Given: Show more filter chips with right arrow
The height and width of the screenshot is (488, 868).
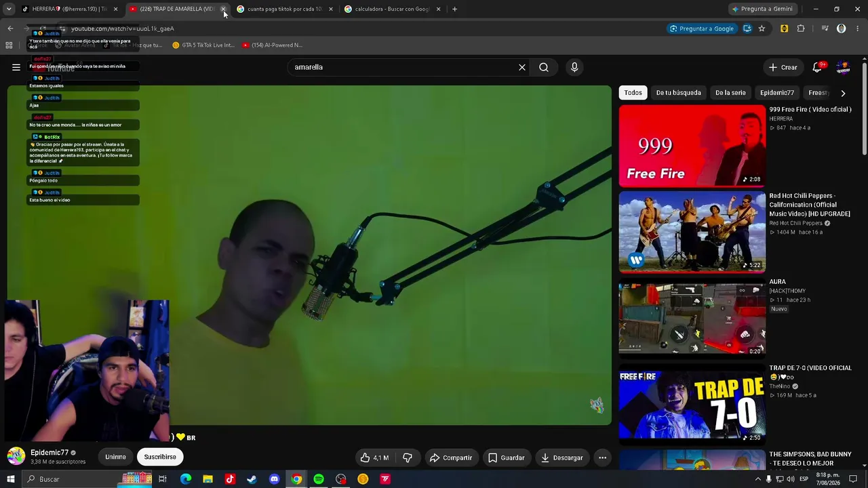Looking at the screenshot, I should 843,93.
